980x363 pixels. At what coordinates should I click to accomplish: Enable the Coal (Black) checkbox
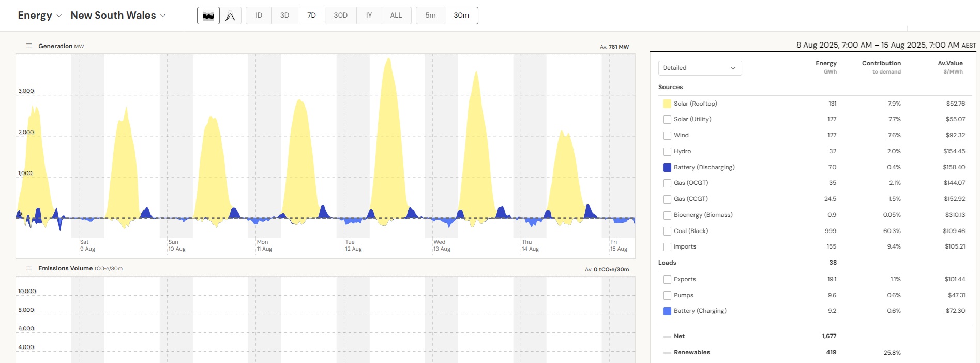point(667,231)
